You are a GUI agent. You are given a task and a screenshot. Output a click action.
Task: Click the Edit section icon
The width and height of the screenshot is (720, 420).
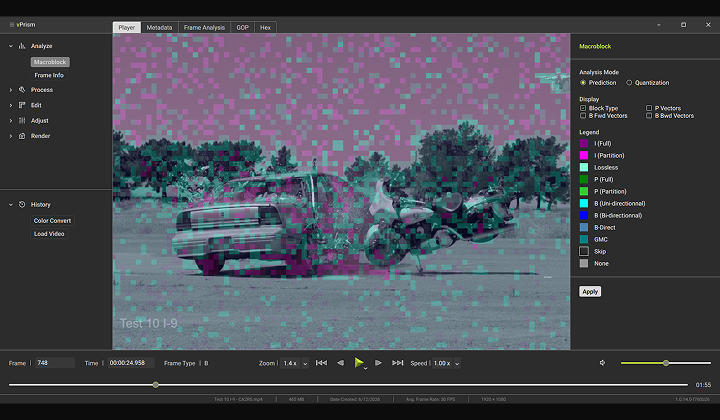point(22,105)
